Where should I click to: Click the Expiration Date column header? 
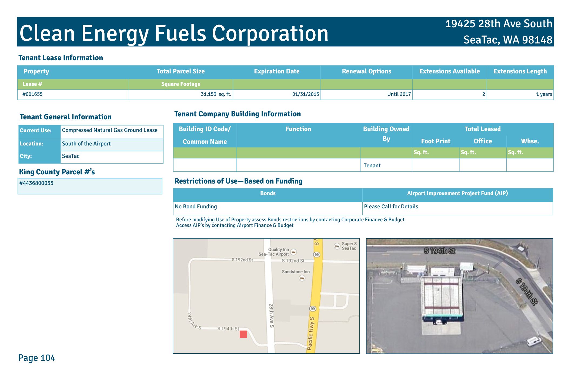[276, 71]
